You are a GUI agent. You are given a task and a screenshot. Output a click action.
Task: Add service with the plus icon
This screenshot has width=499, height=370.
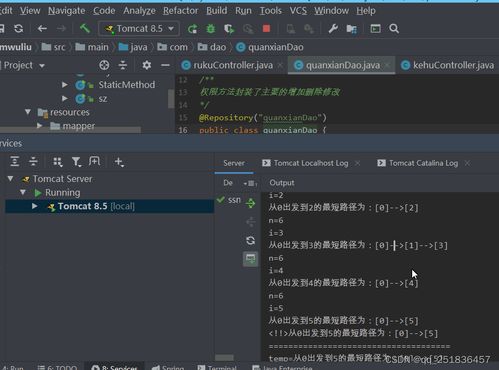tap(119, 162)
